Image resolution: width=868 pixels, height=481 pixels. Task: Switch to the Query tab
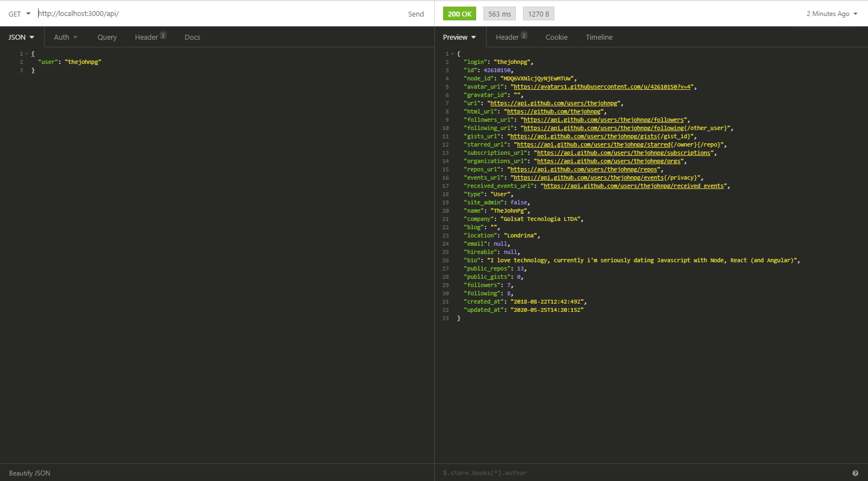click(107, 37)
